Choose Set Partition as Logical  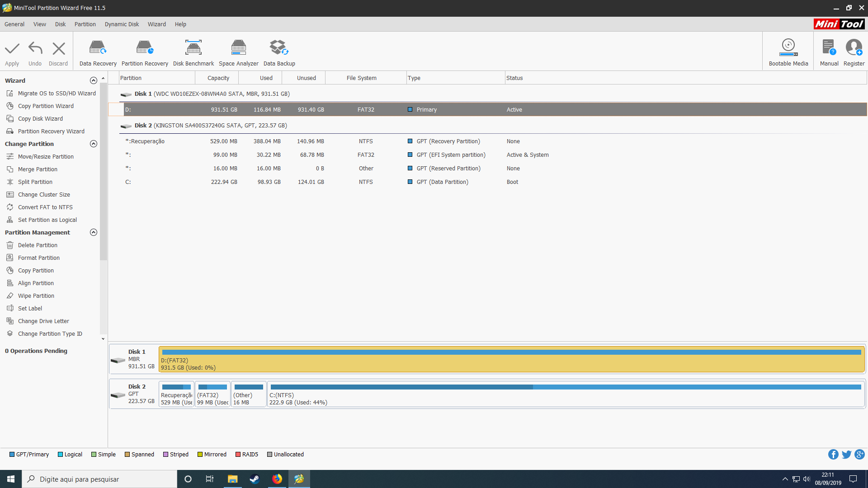click(x=42, y=220)
